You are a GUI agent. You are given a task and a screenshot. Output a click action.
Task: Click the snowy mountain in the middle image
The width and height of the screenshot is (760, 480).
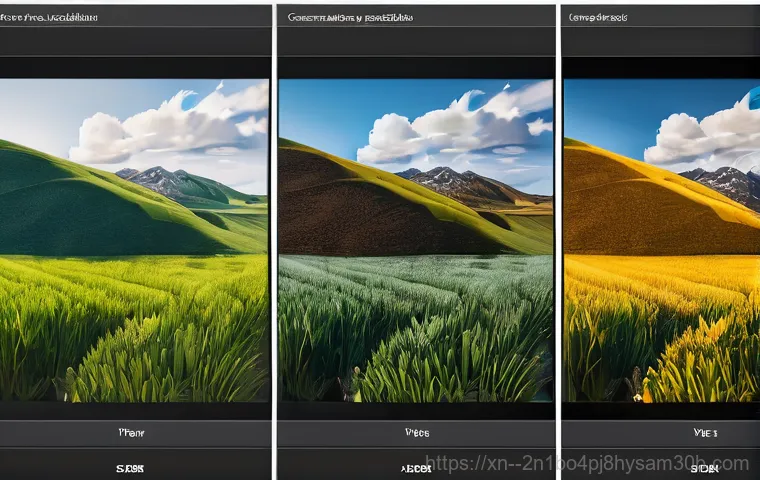(445, 180)
